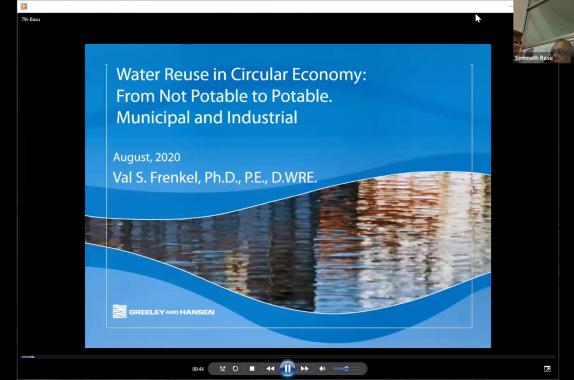Mute the sound via the speaker icon
The image size is (574, 380).
pyautogui.click(x=322, y=369)
